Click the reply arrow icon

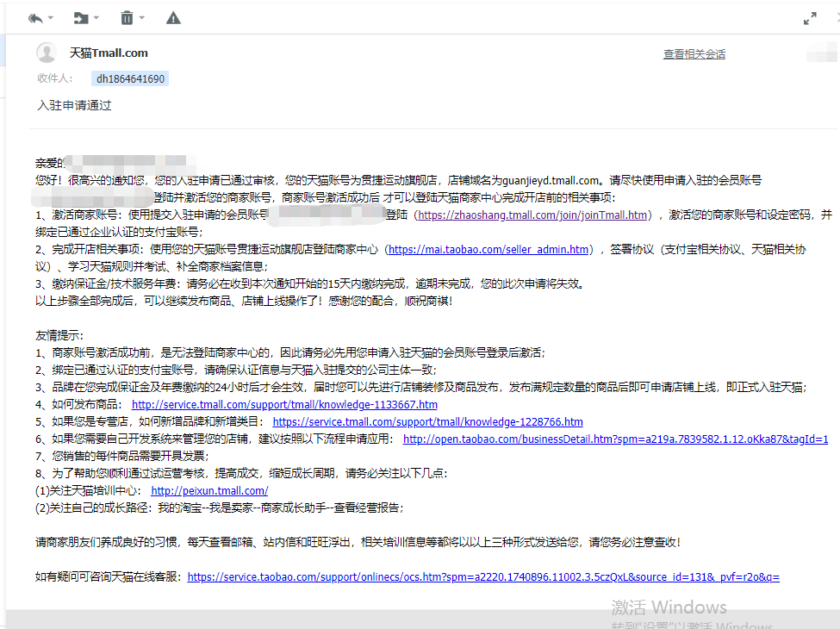[x=35, y=19]
